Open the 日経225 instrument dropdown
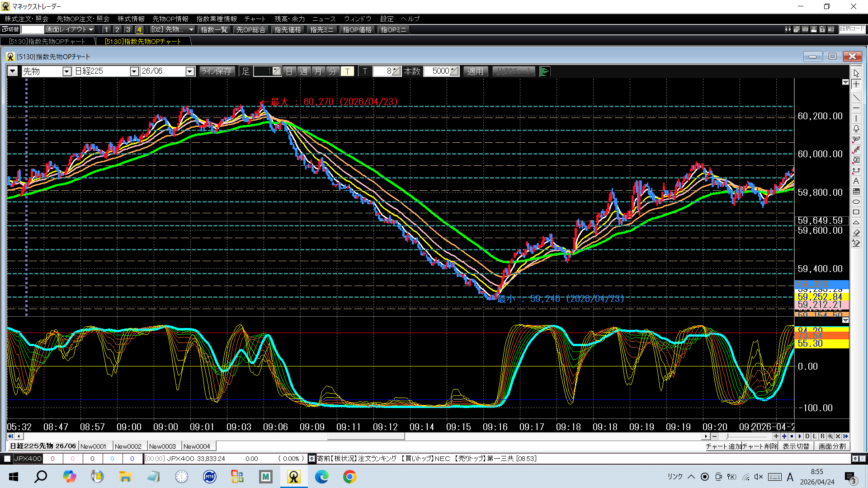868x488 pixels. pyautogui.click(x=134, y=71)
